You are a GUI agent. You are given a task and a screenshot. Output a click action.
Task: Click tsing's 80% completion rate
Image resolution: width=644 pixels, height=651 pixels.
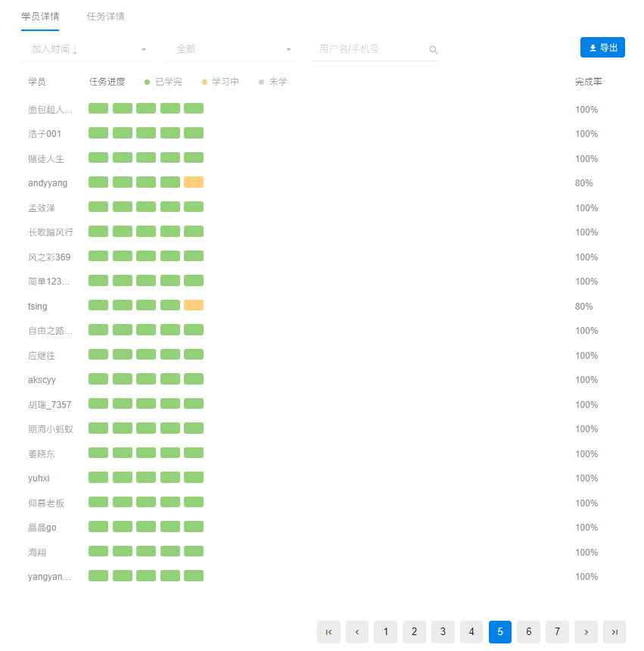583,307
